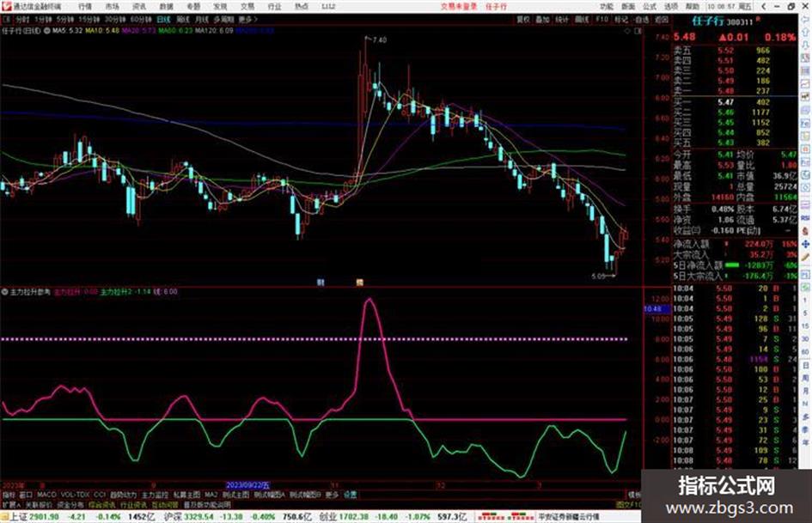The image size is (812, 523).
Task: Click the settings icon beside 主力拉升参考 indicator
Action: pos(4,291)
